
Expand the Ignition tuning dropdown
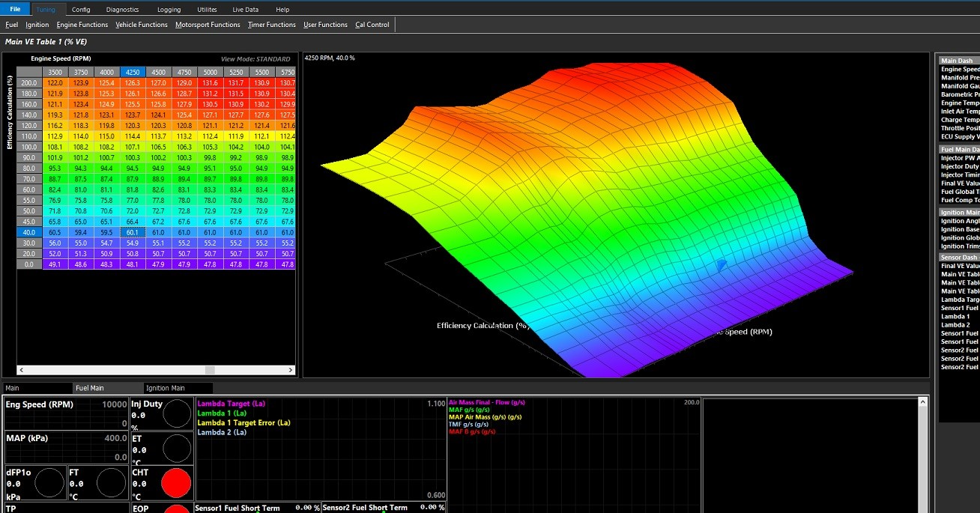tap(37, 25)
